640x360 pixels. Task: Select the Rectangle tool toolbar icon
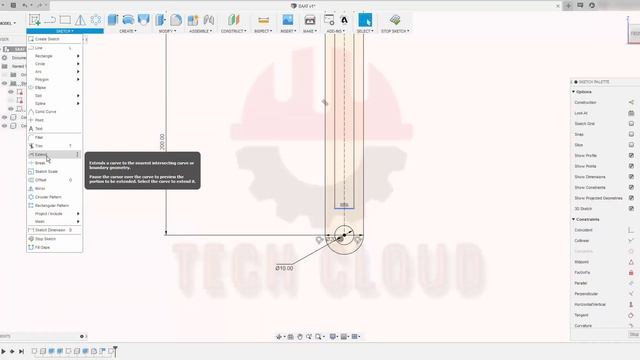click(x=65, y=20)
